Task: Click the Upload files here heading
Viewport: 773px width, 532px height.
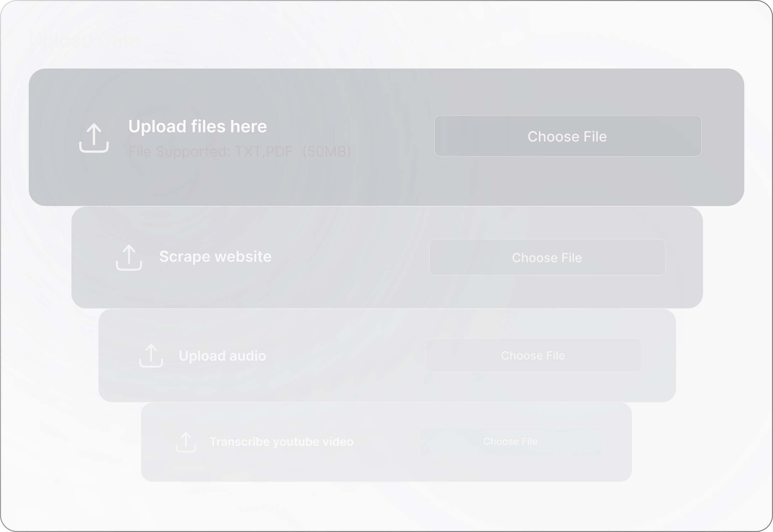Action: [197, 127]
